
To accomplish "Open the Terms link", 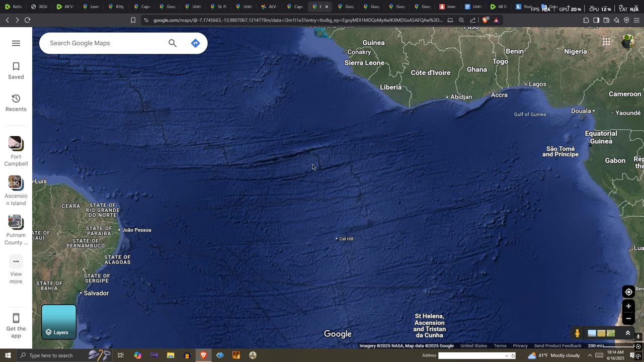I will click(500, 346).
